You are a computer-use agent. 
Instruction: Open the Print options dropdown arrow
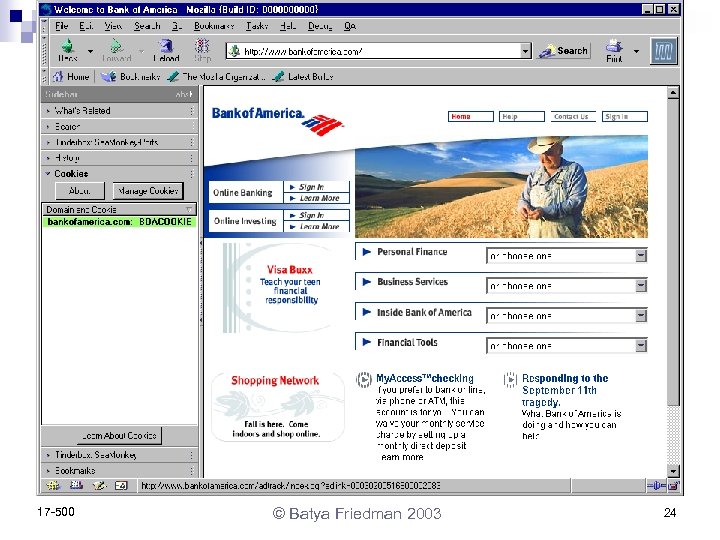pyautogui.click(x=636, y=51)
